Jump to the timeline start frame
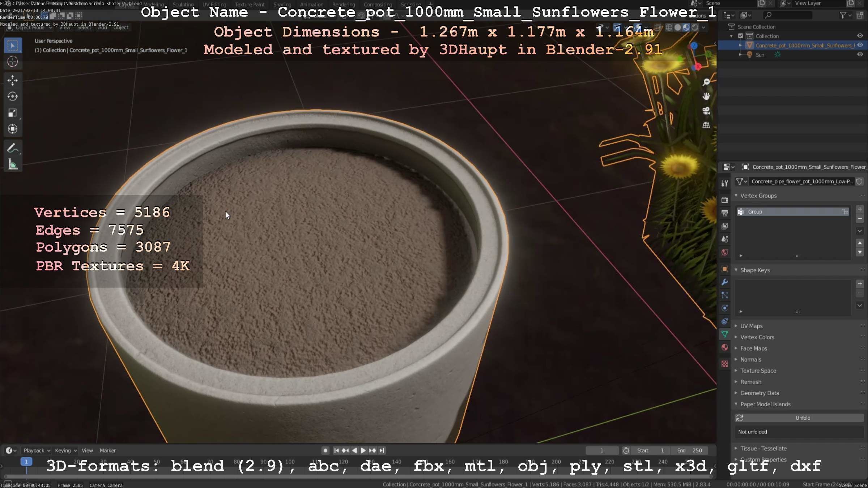The width and height of the screenshot is (868, 488). (336, 450)
